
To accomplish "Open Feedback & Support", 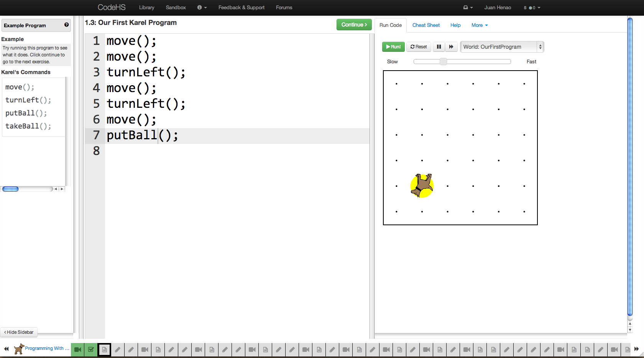I will point(241,7).
